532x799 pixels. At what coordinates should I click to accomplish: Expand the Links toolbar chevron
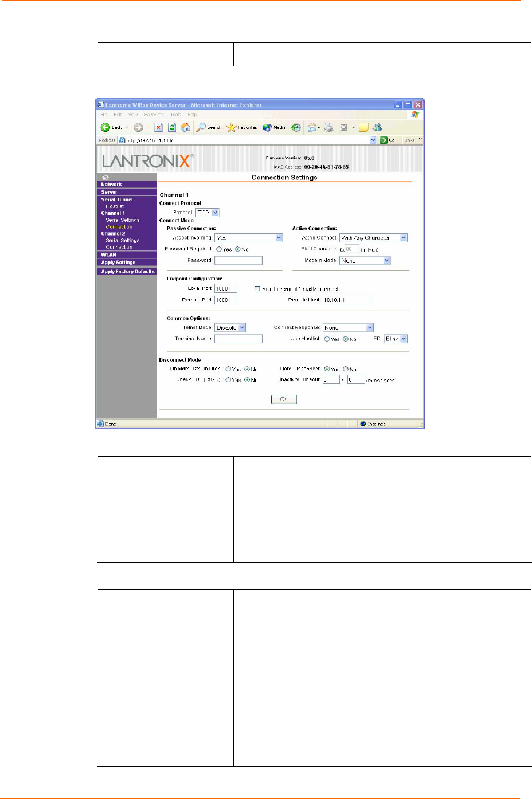[420, 139]
